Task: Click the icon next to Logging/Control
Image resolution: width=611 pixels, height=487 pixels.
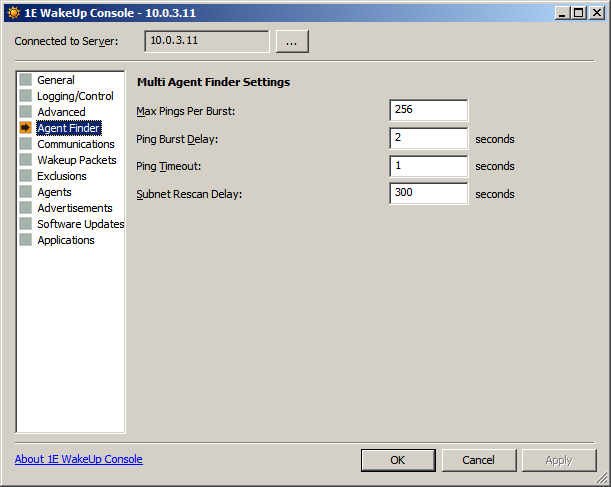Action: click(x=26, y=96)
